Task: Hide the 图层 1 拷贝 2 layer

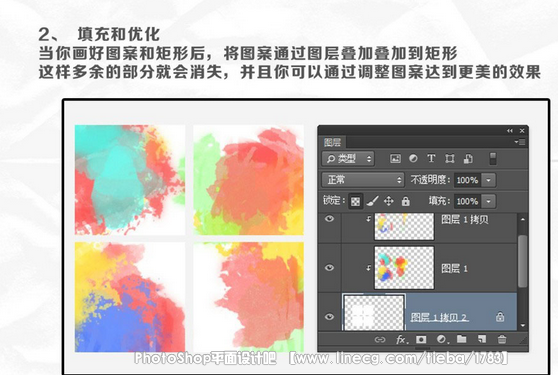Action: pyautogui.click(x=330, y=316)
